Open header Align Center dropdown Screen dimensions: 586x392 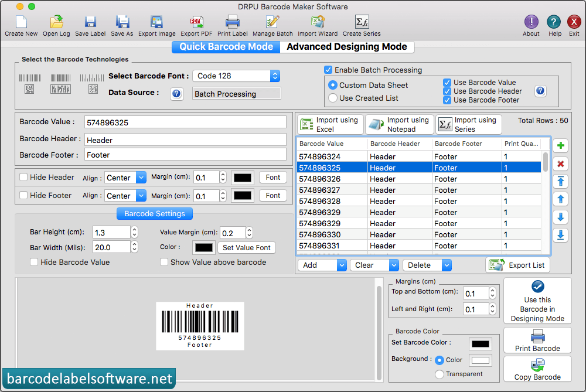[x=125, y=178]
